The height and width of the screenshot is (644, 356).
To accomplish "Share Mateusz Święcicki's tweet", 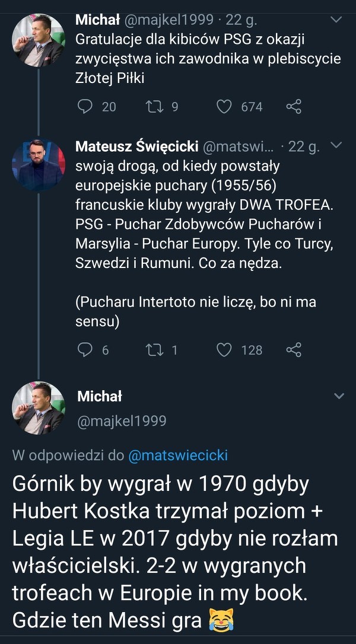I will coord(294,350).
